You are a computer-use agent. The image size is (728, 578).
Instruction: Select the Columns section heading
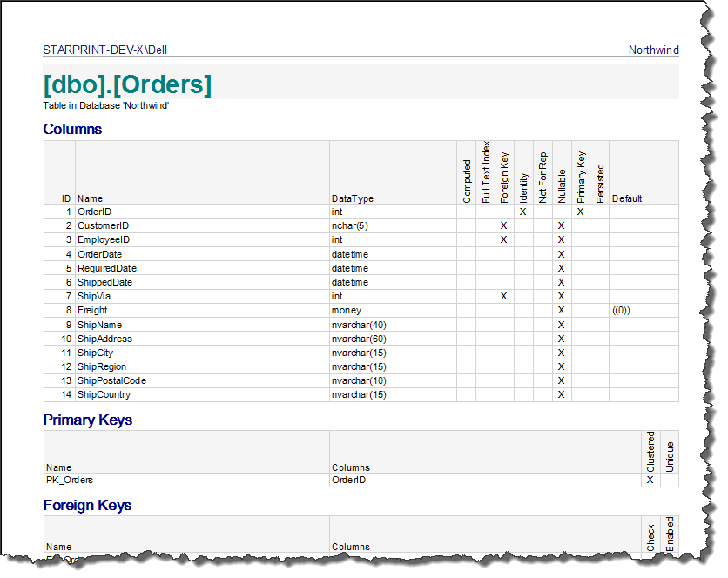[x=72, y=129]
